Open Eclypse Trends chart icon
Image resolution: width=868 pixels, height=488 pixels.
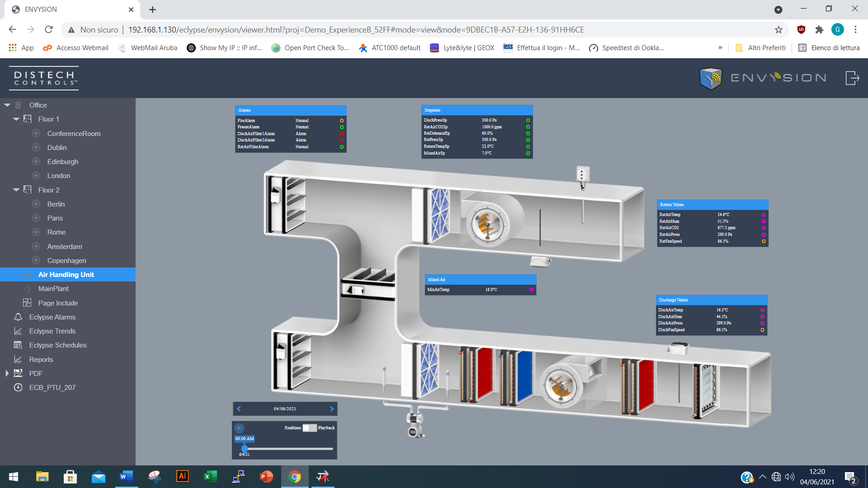click(x=18, y=331)
